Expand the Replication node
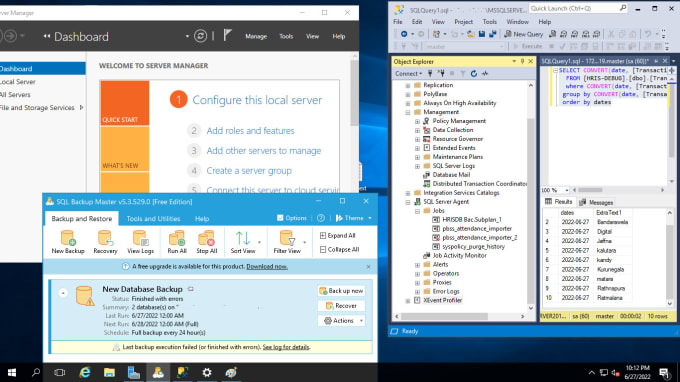680x382 pixels. click(408, 85)
